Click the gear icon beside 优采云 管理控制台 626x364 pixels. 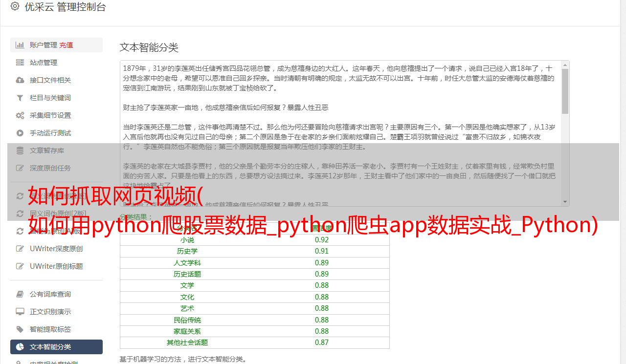click(x=15, y=7)
